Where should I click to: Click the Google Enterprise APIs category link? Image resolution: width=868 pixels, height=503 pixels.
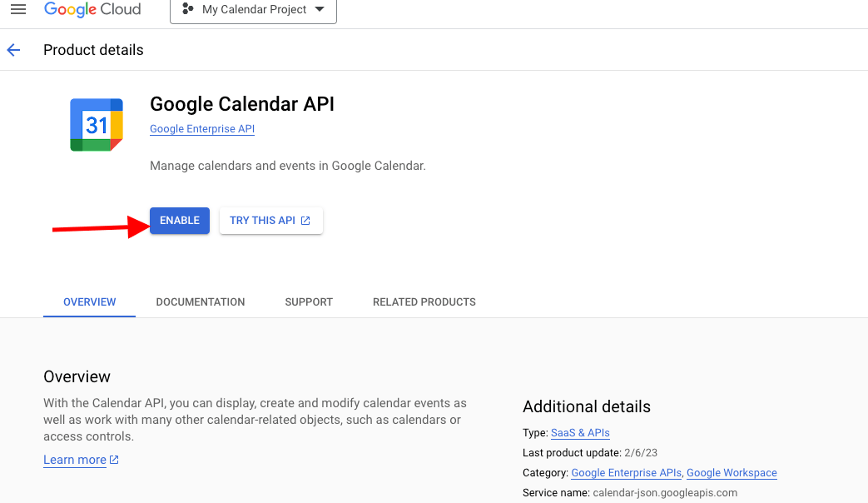pyautogui.click(x=626, y=472)
